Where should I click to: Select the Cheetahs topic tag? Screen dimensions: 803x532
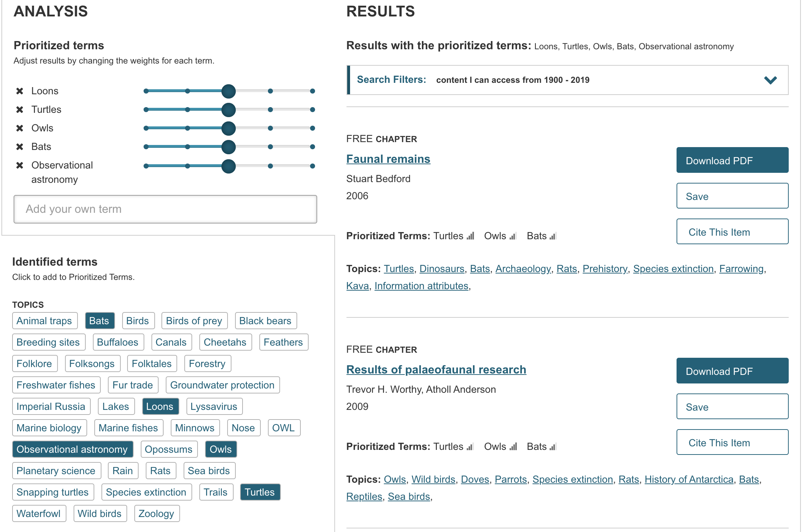point(225,342)
